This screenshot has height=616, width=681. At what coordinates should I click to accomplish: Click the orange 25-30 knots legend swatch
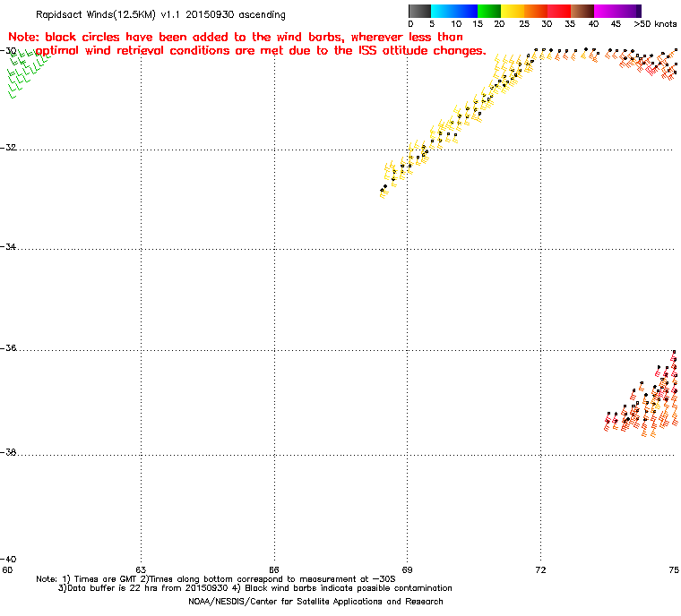click(x=536, y=11)
